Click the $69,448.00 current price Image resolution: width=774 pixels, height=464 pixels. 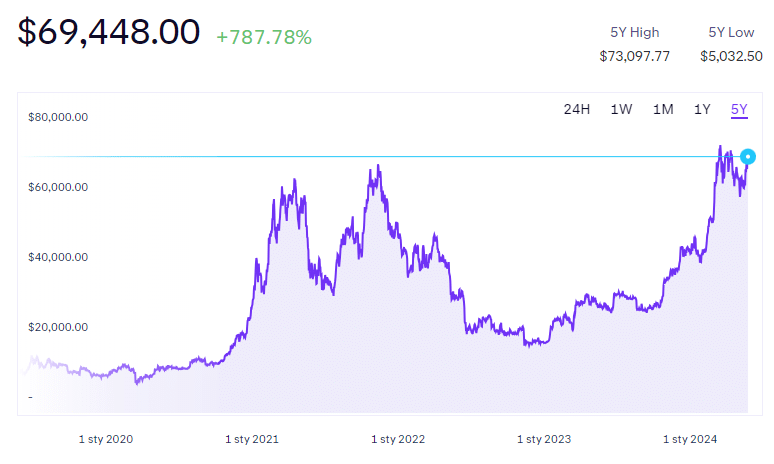pyautogui.click(x=109, y=34)
